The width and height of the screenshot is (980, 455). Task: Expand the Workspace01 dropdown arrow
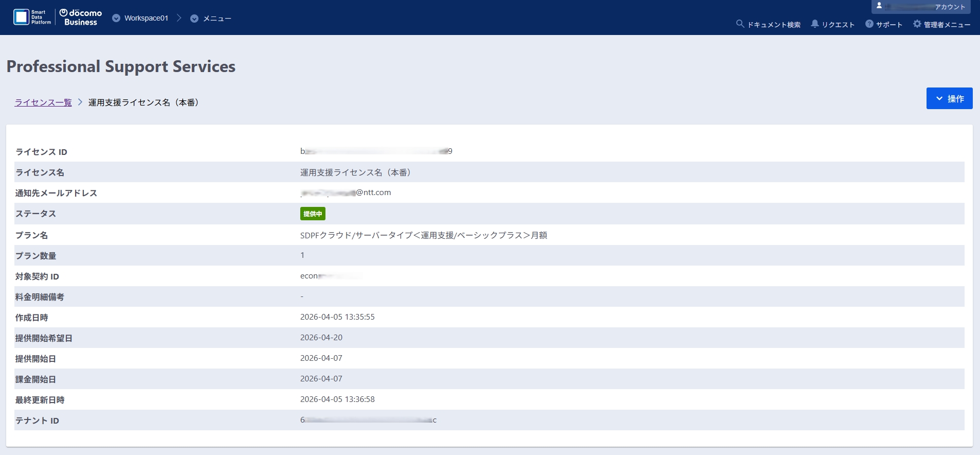pos(116,18)
